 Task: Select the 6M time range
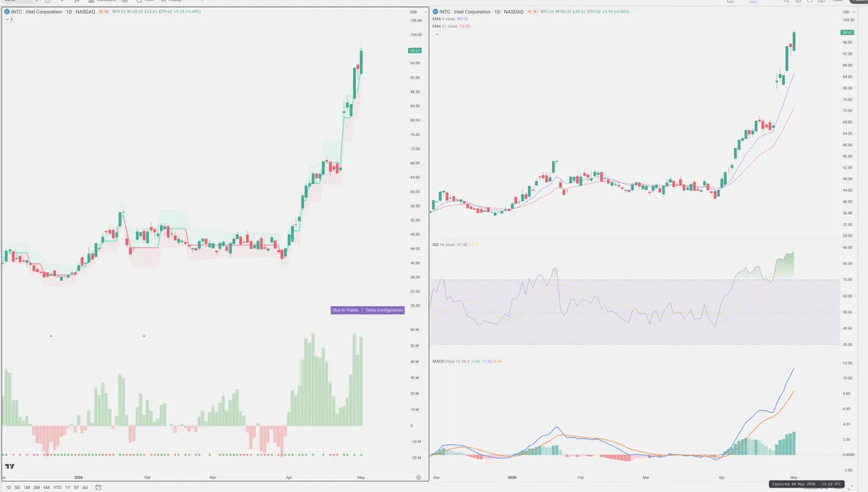46,488
